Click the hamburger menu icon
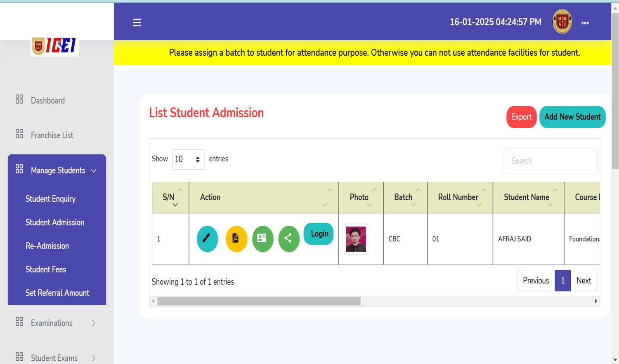 [137, 23]
